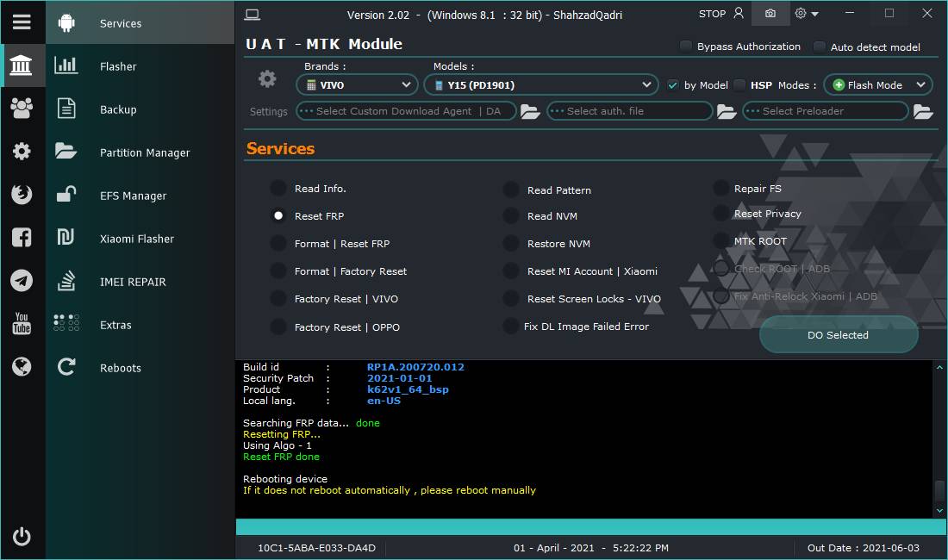948x560 pixels.
Task: Click the EFS Manager padlock icon
Action: (65, 194)
